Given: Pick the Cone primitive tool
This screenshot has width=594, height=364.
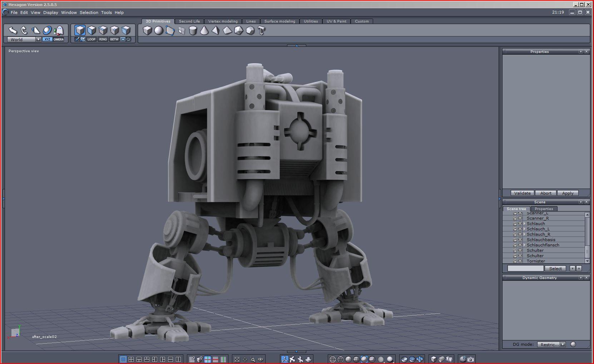Looking at the screenshot, I should [x=204, y=31].
